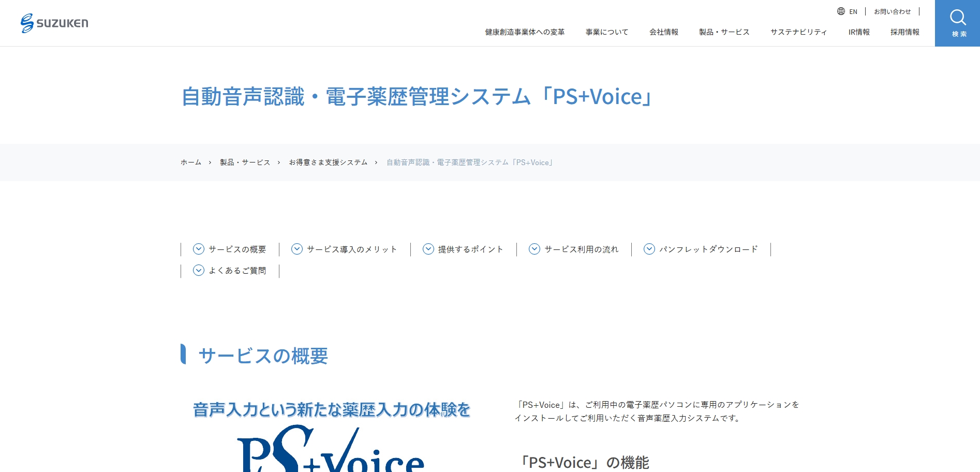Navigate to ホーム via the breadcrumb

(x=190, y=162)
